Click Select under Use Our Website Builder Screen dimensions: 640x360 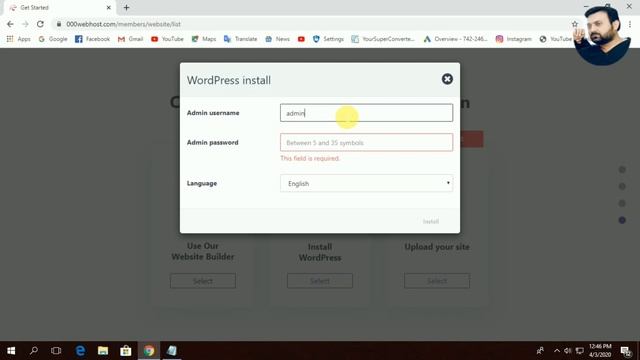coord(203,281)
